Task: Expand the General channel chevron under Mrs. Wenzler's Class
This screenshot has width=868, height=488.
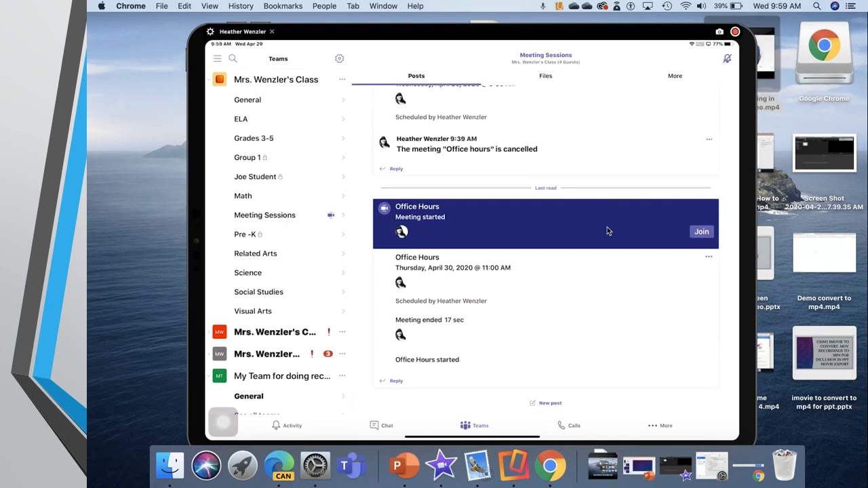Action: (343, 100)
